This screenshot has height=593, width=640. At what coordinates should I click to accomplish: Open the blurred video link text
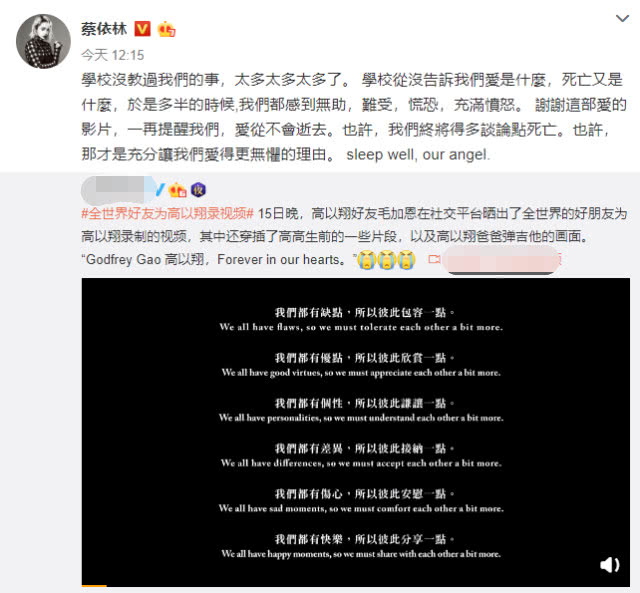(x=501, y=260)
